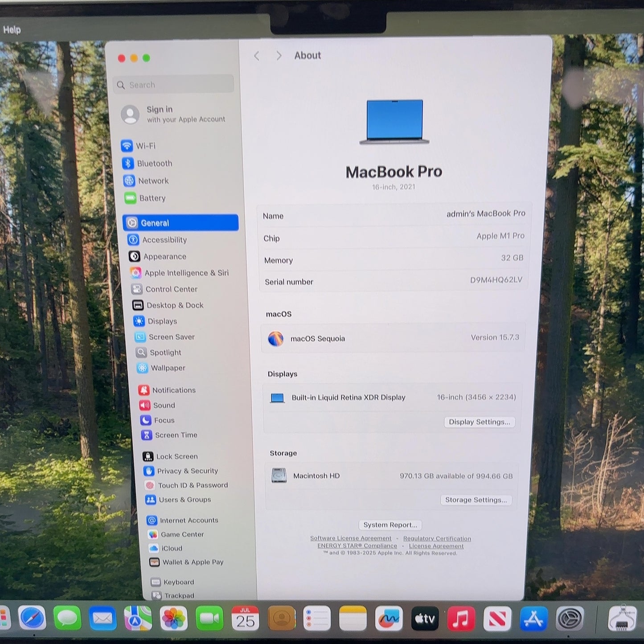Screen dimensions: 644x644
Task: Open Touch ID & Password settings
Action: coord(186,485)
